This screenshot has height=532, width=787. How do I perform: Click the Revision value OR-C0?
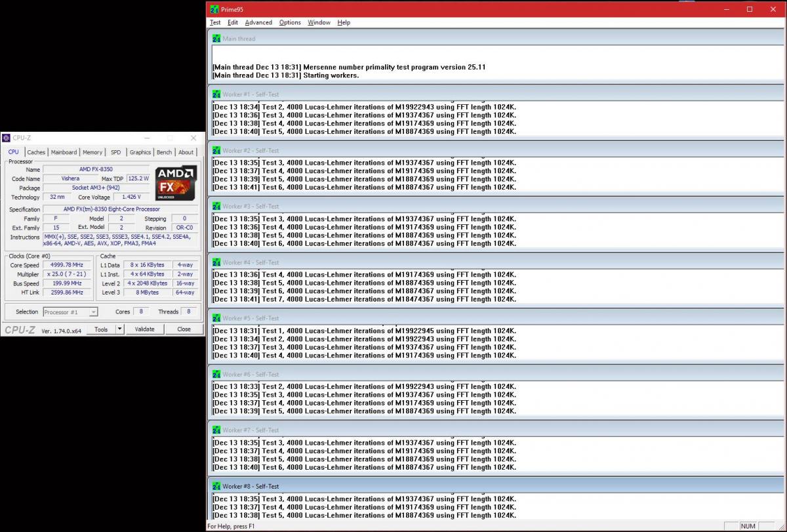184,228
